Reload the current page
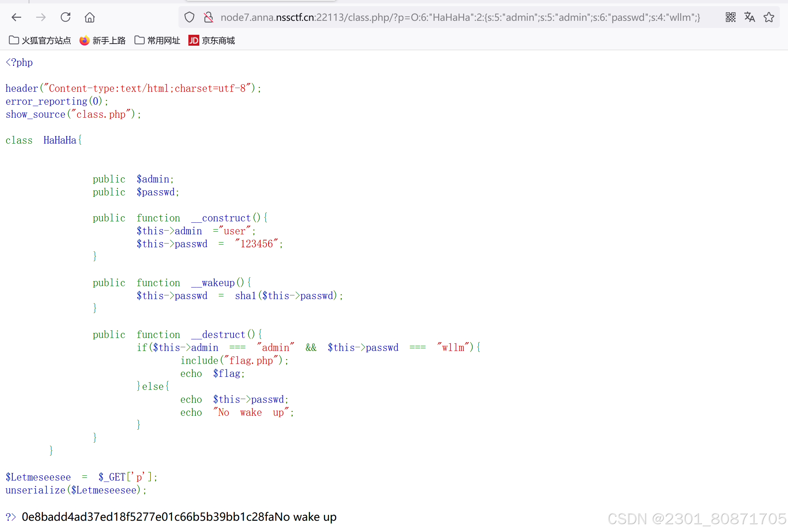 tap(66, 17)
